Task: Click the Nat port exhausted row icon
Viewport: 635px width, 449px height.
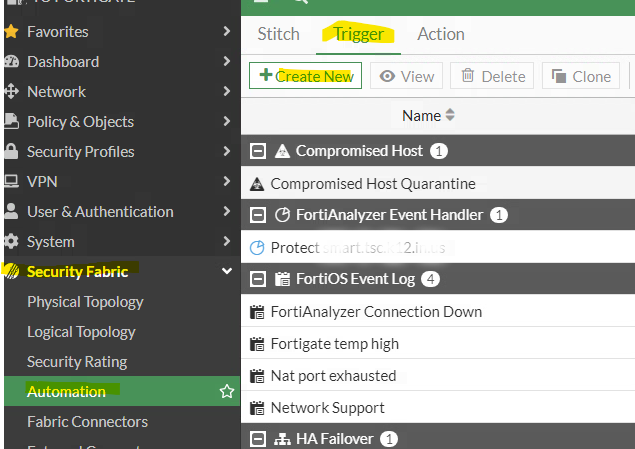Action: (x=257, y=376)
